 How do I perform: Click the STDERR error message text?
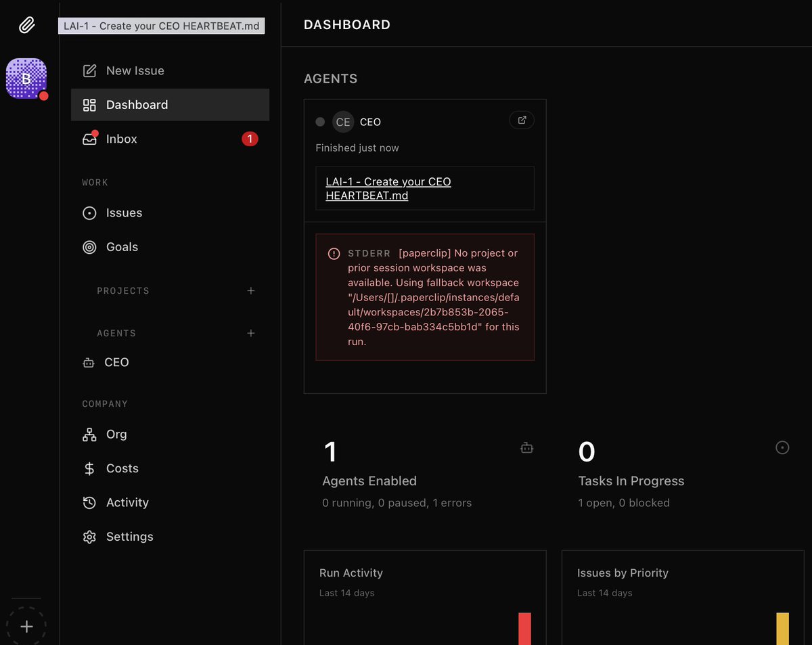tap(434, 297)
